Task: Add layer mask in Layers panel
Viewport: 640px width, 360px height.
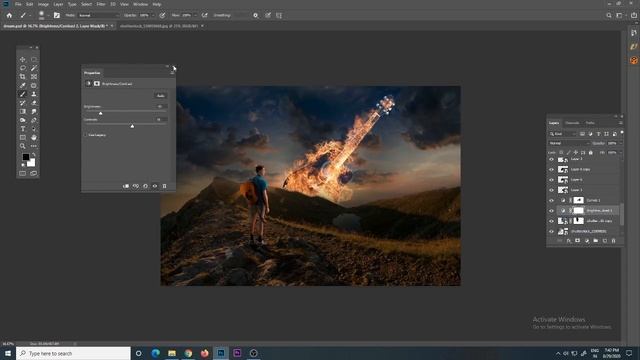Action: 578,241
